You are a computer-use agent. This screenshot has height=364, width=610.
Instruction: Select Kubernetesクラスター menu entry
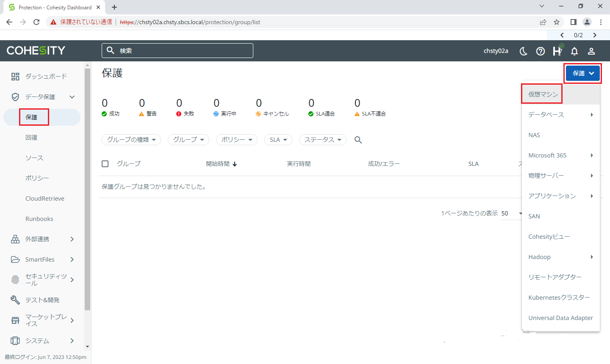click(561, 298)
